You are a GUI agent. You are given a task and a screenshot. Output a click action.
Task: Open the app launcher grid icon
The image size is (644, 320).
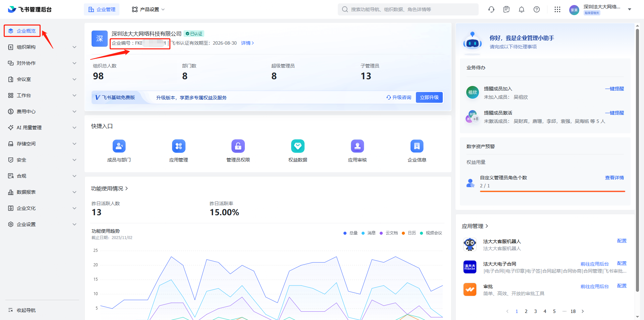(557, 9)
